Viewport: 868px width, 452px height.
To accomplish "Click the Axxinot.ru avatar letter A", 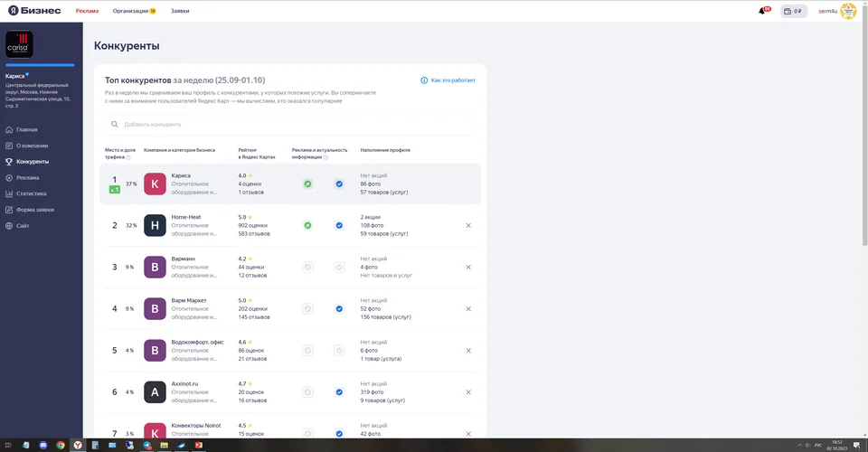I will pyautogui.click(x=155, y=392).
